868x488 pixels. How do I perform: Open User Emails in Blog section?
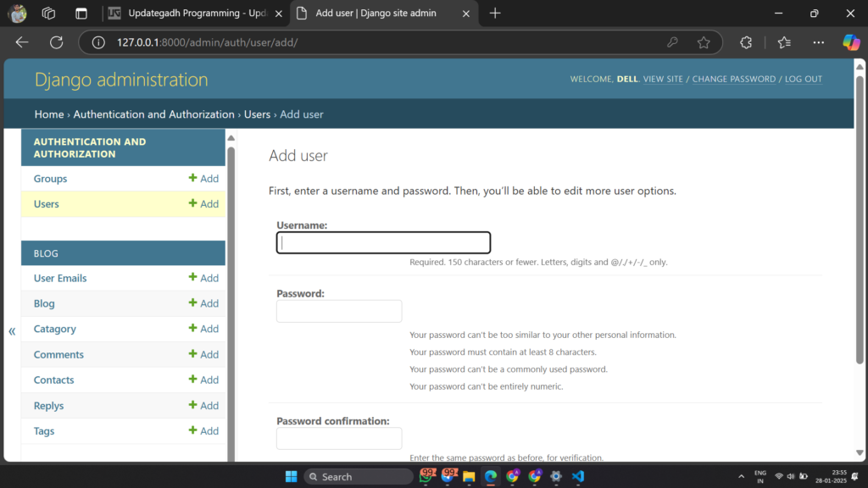tap(60, 278)
